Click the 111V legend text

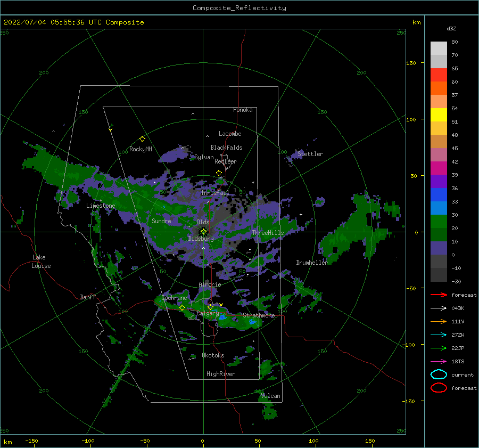coord(458,321)
